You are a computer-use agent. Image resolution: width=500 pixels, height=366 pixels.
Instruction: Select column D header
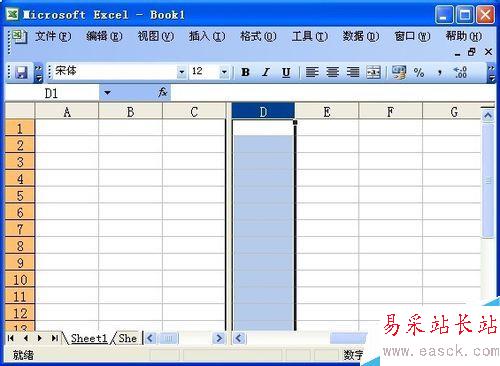pos(263,112)
